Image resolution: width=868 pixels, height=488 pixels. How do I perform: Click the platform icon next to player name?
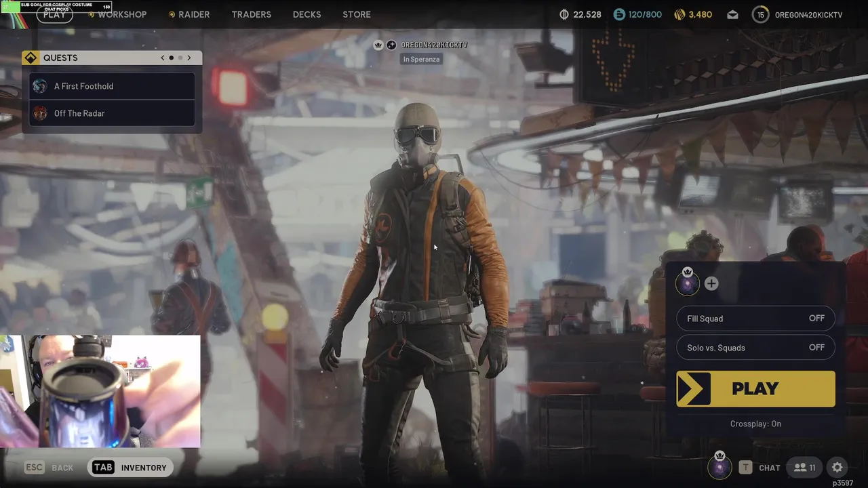391,45
